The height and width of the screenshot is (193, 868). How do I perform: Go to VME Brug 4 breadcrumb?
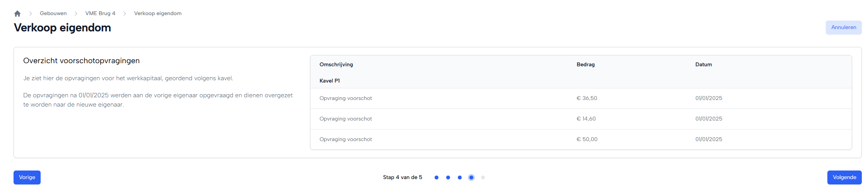tap(100, 14)
